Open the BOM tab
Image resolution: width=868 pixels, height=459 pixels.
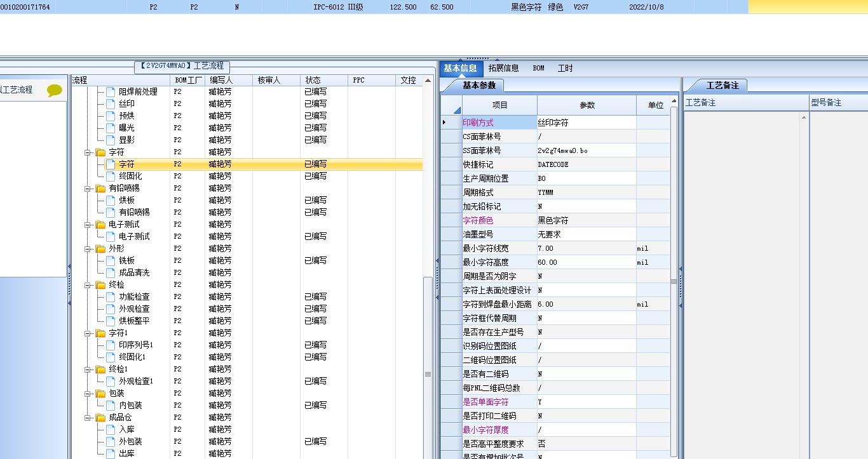(x=538, y=68)
